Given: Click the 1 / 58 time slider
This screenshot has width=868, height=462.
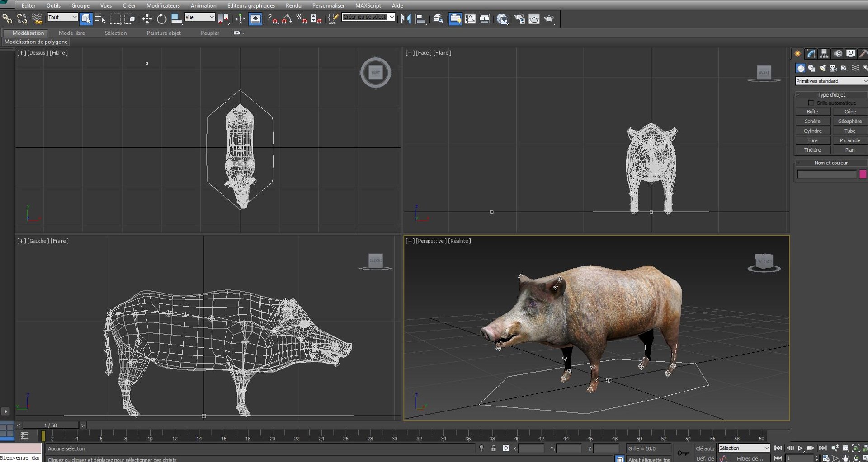Looking at the screenshot, I should point(51,425).
